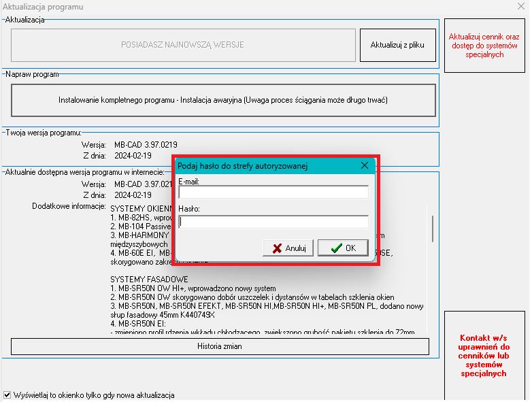Click the 'POSIADASZ NAJNOWSZĄ WERSJĘ' button

[x=182, y=45]
